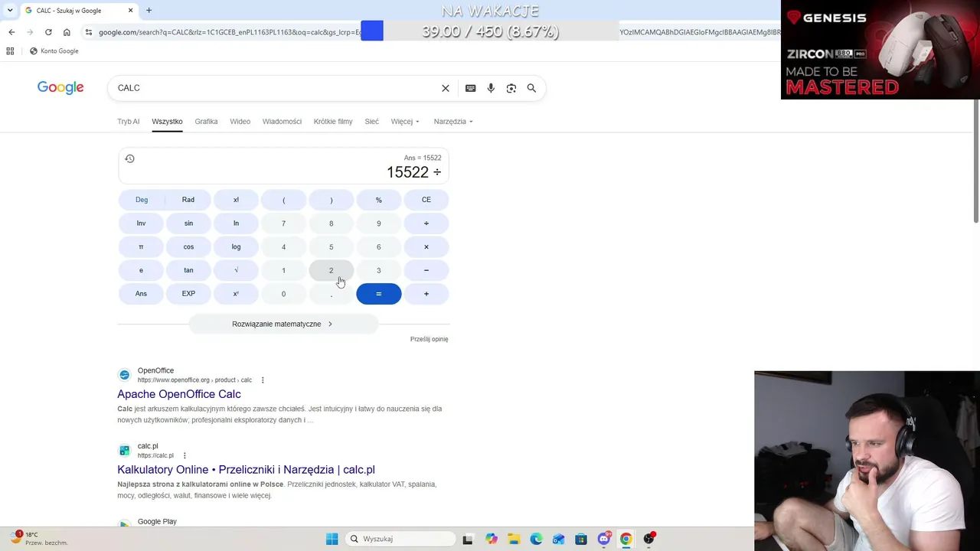Click the calculator digit 8

tap(331, 223)
